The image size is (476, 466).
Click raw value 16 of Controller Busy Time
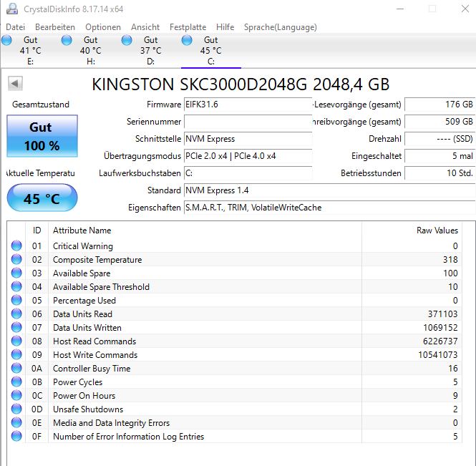(453, 368)
